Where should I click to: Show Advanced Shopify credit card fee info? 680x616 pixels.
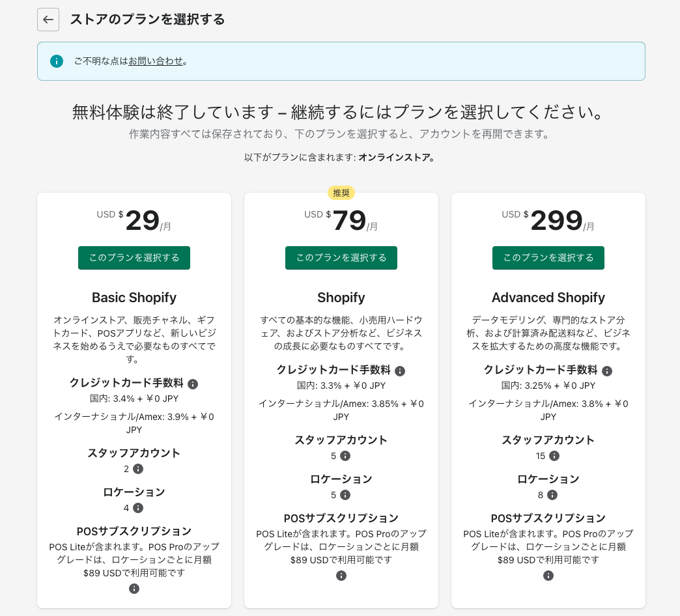[607, 371]
